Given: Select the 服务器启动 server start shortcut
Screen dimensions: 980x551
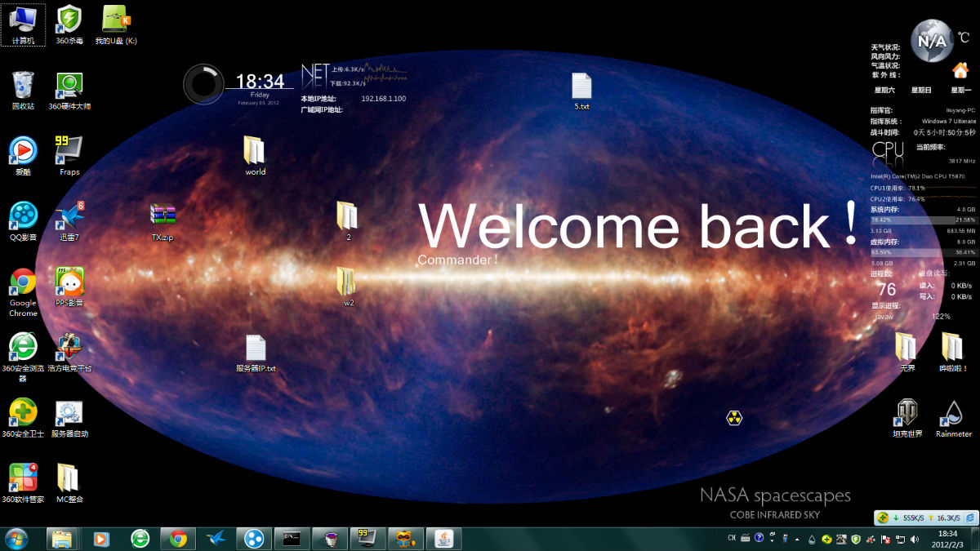Looking at the screenshot, I should point(69,418).
